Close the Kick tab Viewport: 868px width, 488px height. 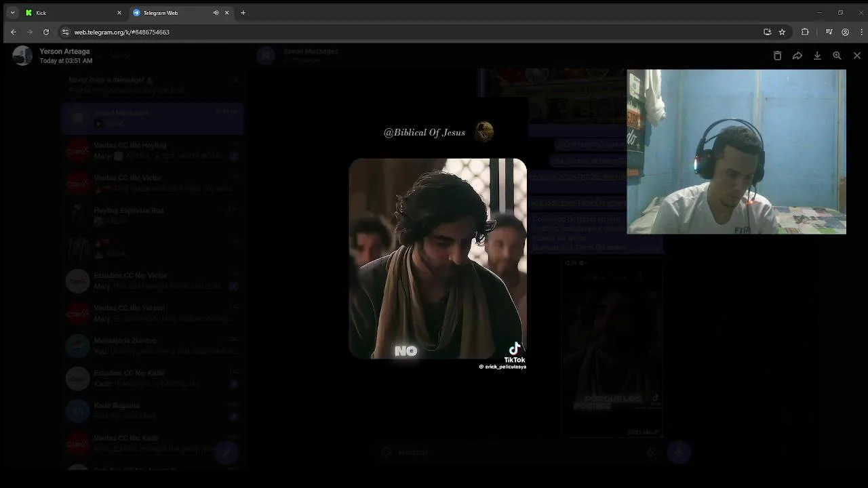119,13
